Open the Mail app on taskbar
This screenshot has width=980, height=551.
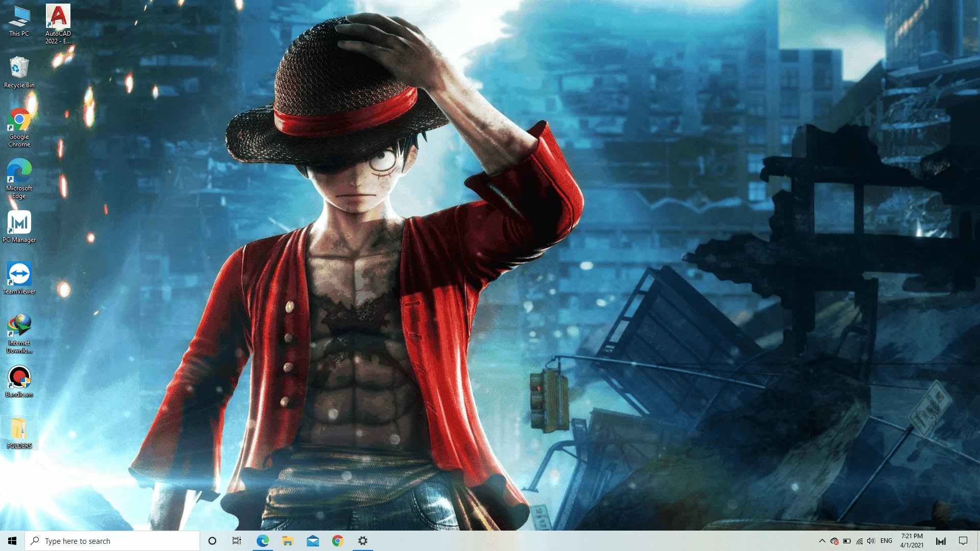312,541
